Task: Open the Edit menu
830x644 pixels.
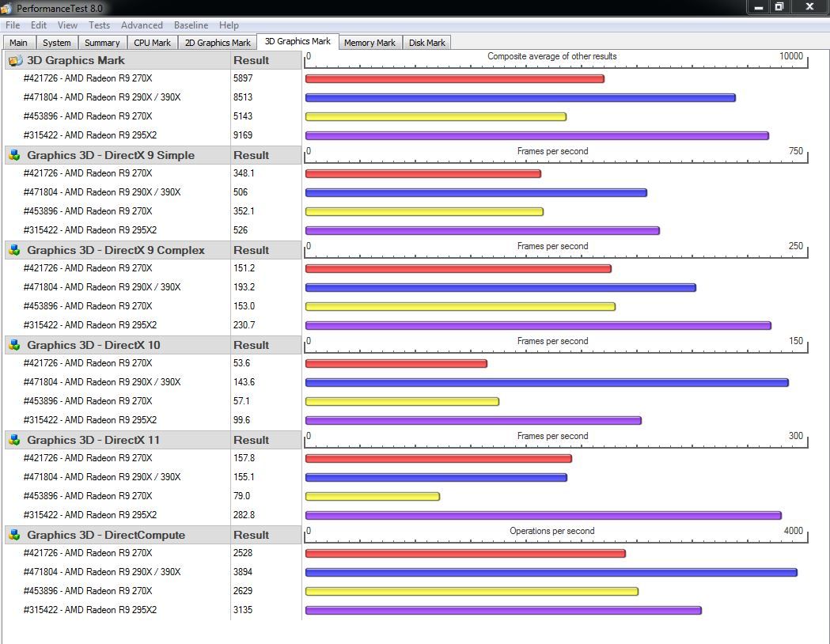Action: (38, 25)
